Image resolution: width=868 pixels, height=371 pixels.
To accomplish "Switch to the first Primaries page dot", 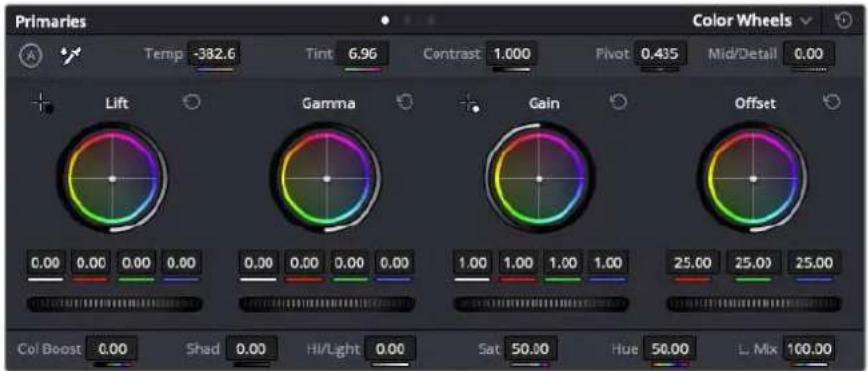I will pyautogui.click(x=385, y=20).
